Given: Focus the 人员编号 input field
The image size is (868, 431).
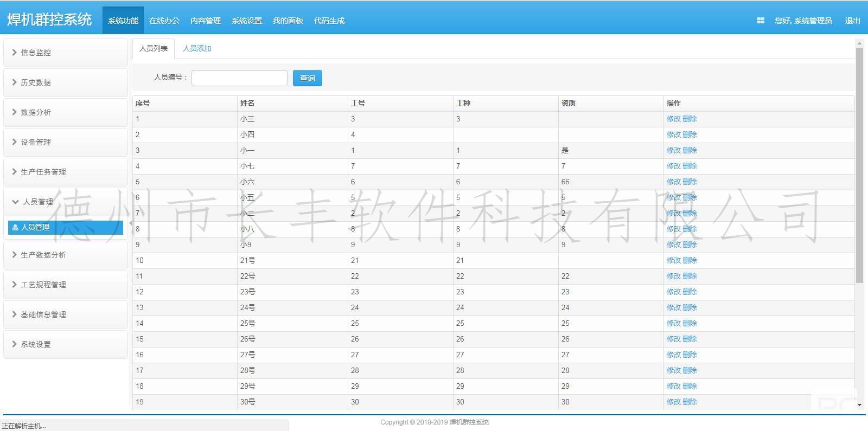Looking at the screenshot, I should pyautogui.click(x=239, y=78).
